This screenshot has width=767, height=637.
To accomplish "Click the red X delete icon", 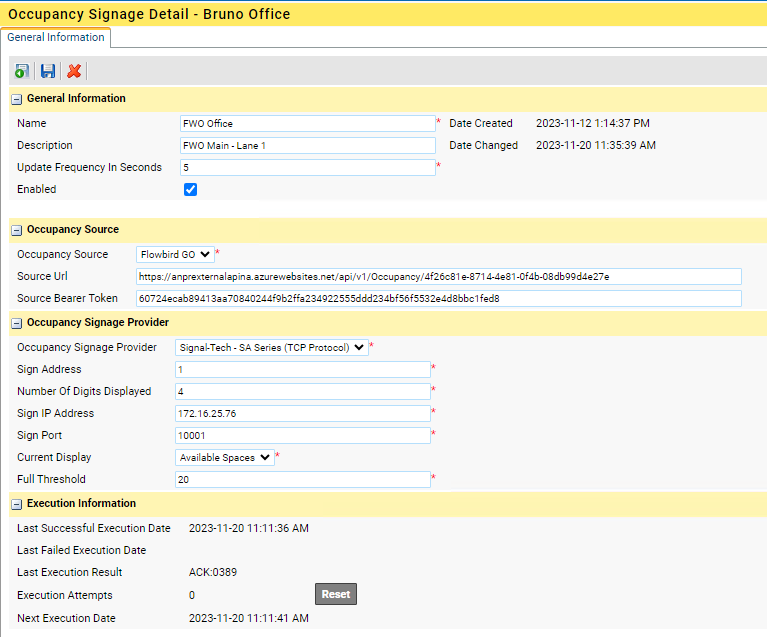I will pyautogui.click(x=74, y=71).
